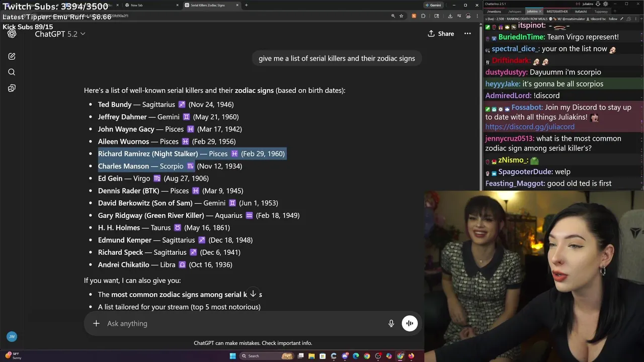
Task: Start voice mode with waveform button
Action: tap(410, 323)
